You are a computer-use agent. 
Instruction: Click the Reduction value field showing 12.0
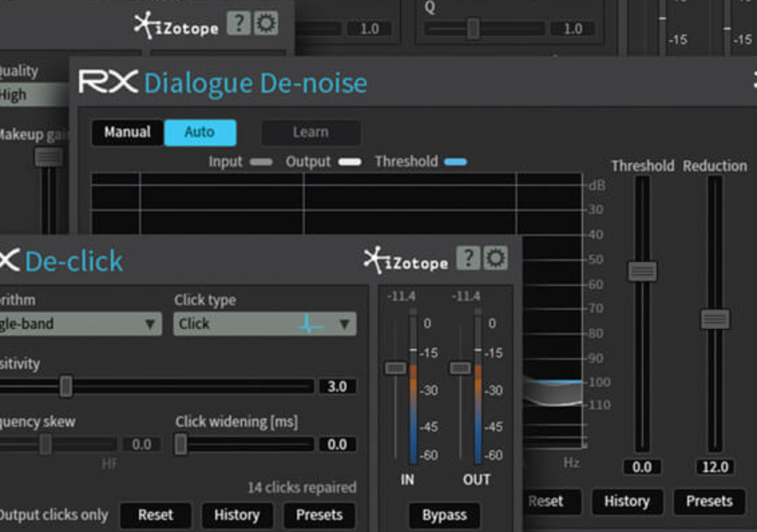[x=717, y=467]
